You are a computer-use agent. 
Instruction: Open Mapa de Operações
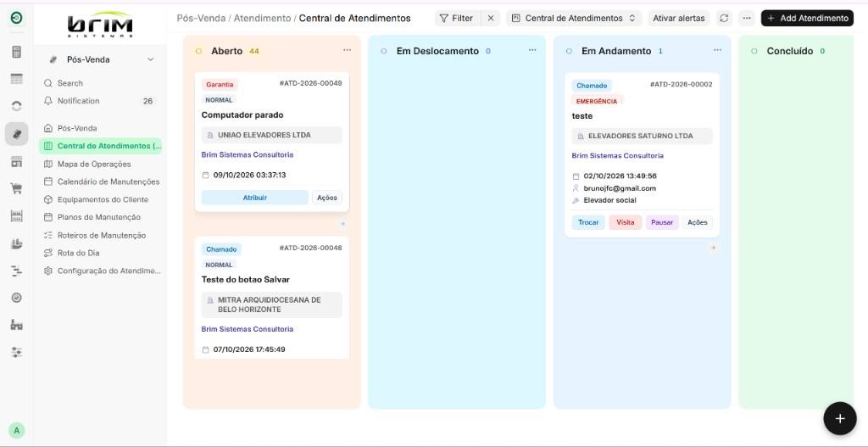click(x=100, y=164)
